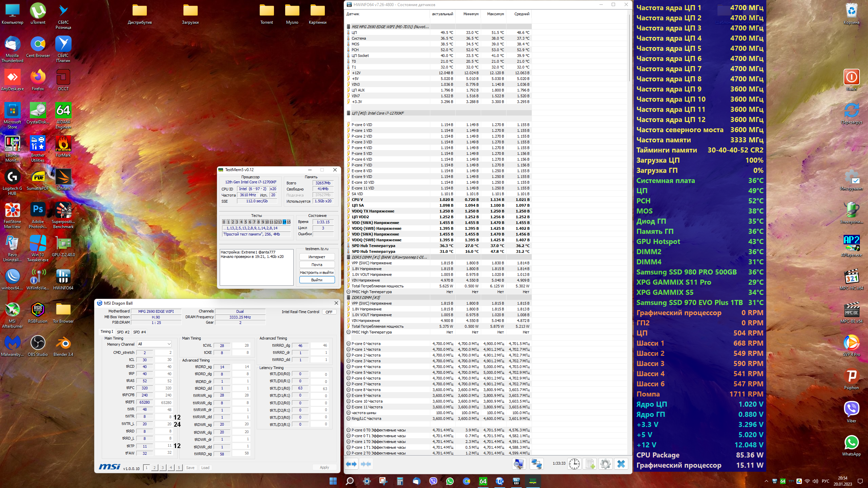
Task: Toggle Intel Real-Time Control OFF switch
Action: coord(329,312)
